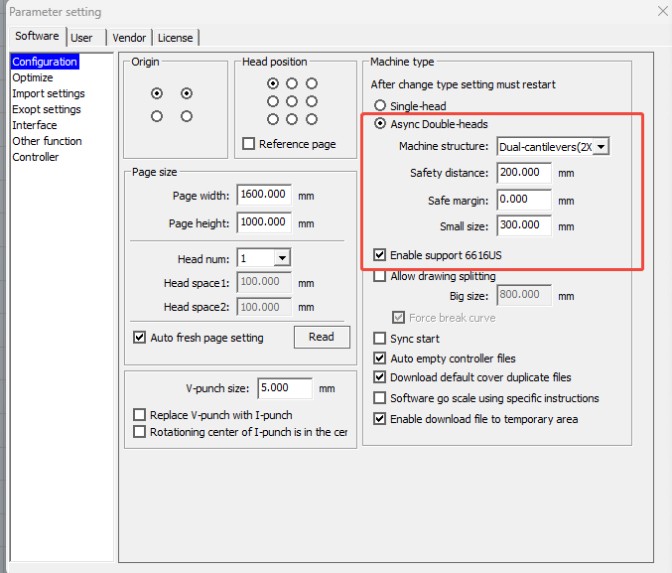Click the Page height input field

point(264,222)
